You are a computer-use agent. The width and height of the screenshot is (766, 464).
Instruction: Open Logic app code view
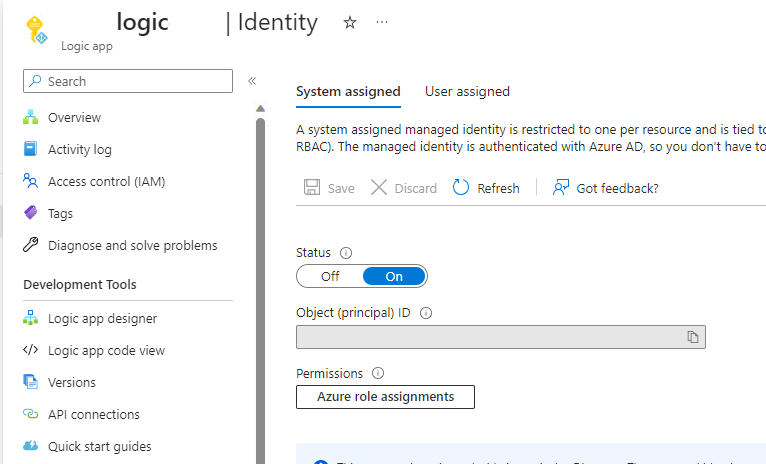[x=106, y=350]
